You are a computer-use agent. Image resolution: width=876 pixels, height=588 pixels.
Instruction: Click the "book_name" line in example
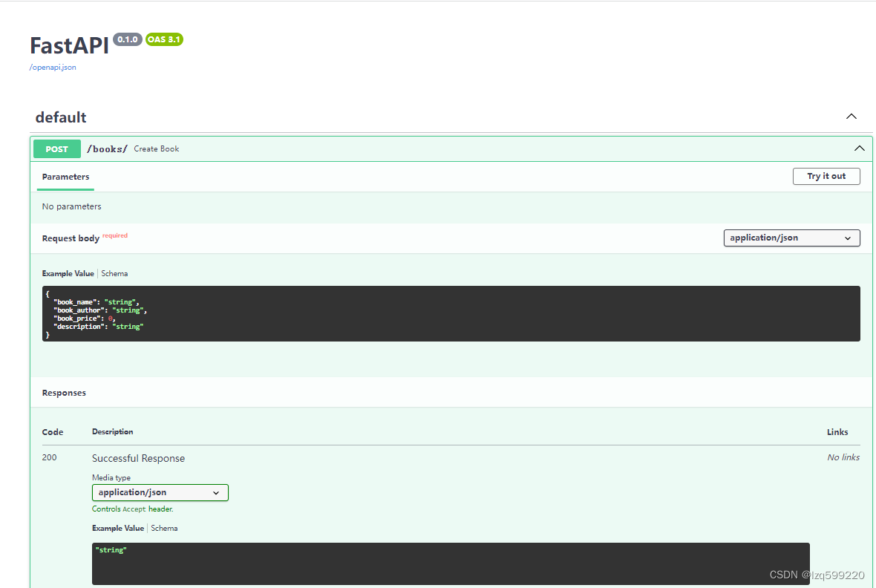click(96, 302)
